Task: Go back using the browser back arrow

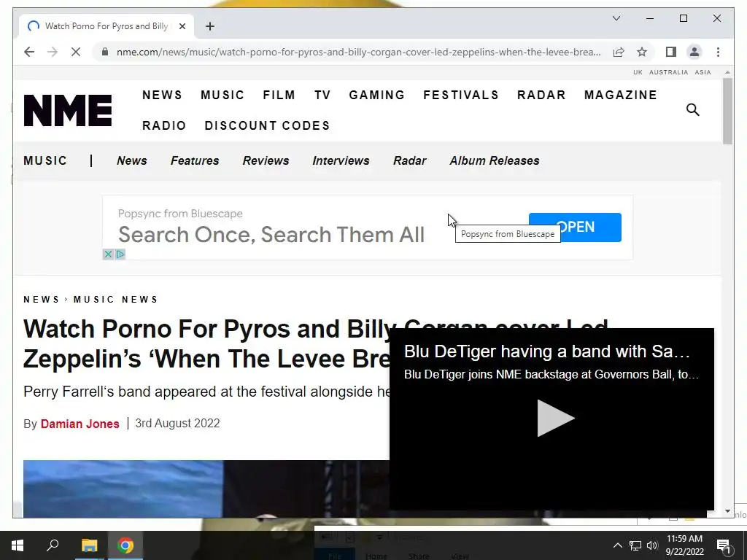Action: 29,52
